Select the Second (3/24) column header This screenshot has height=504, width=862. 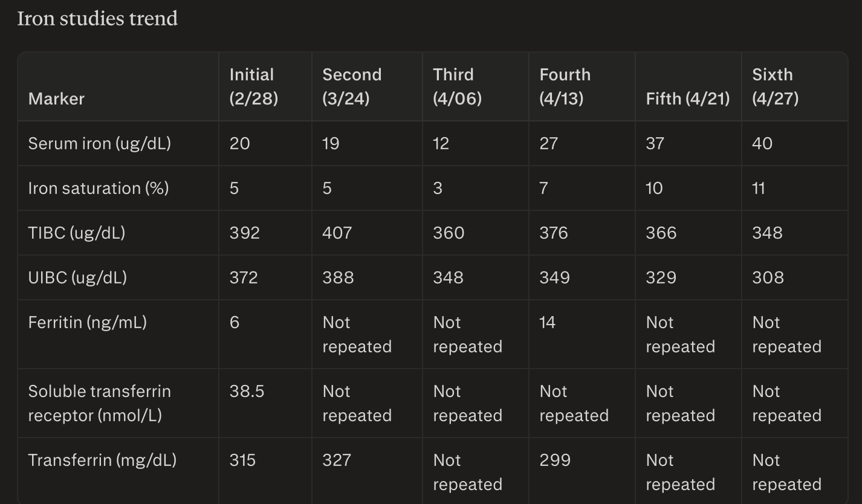click(x=352, y=86)
